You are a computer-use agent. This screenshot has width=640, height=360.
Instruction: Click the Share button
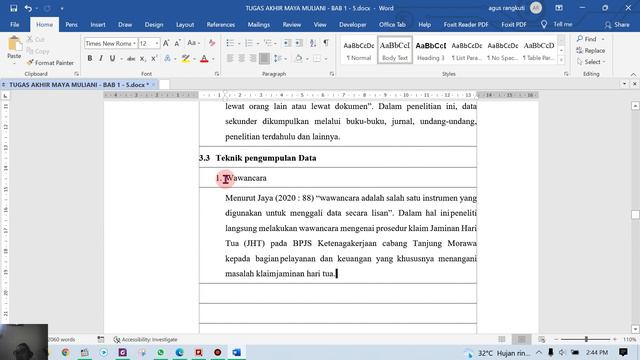pos(617,24)
